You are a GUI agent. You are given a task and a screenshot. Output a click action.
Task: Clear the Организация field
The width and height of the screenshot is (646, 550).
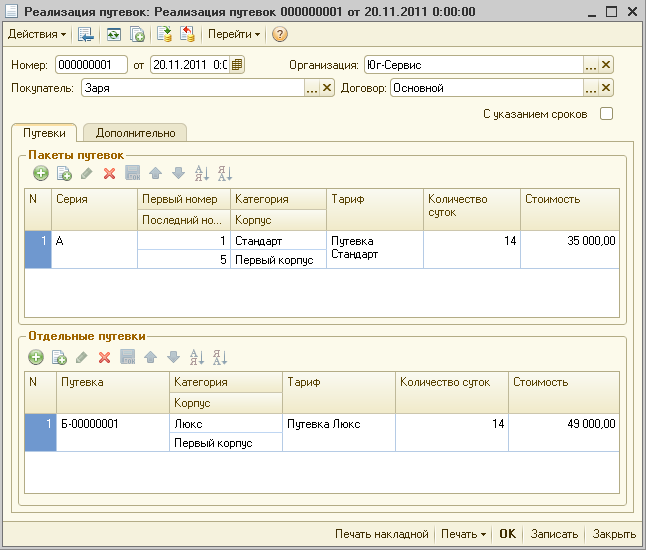click(606, 65)
